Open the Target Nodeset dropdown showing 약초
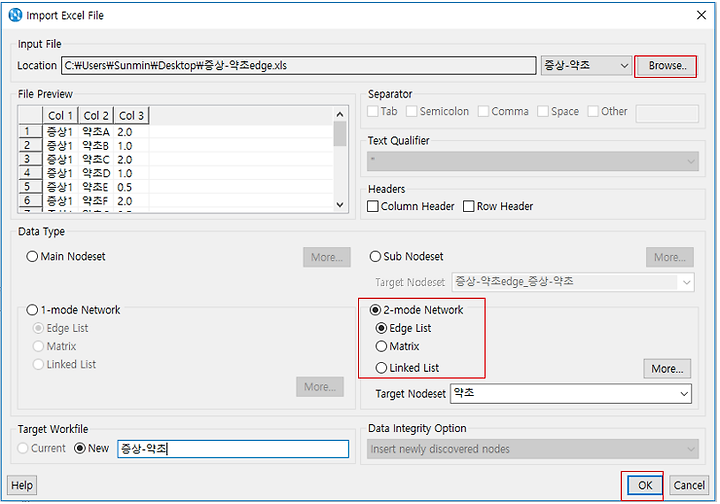 point(571,394)
